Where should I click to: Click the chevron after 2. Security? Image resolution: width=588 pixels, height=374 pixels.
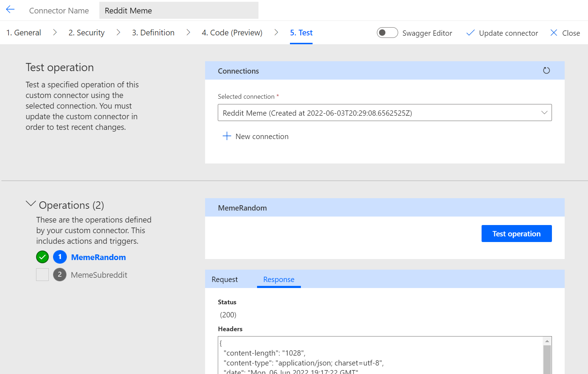coord(118,33)
